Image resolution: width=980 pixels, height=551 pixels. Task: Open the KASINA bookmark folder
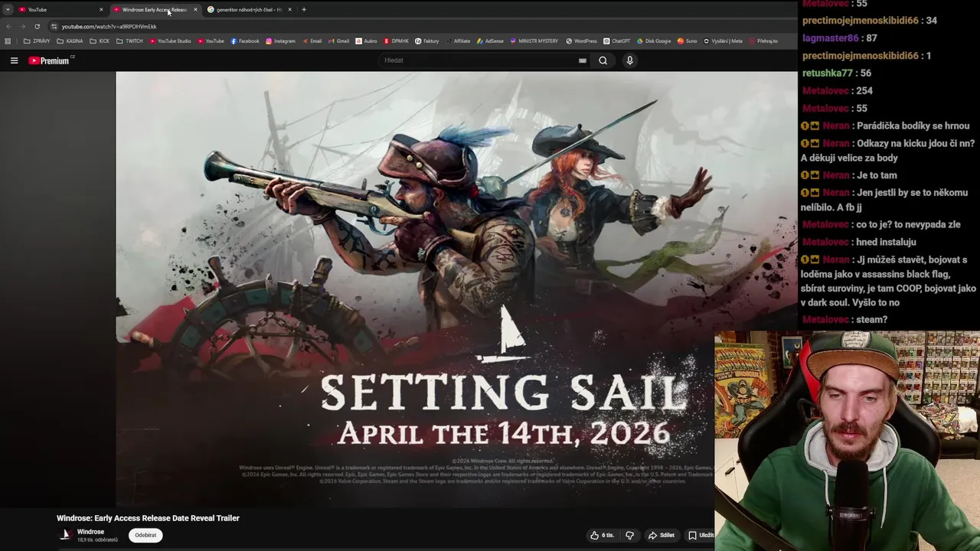[x=70, y=41]
